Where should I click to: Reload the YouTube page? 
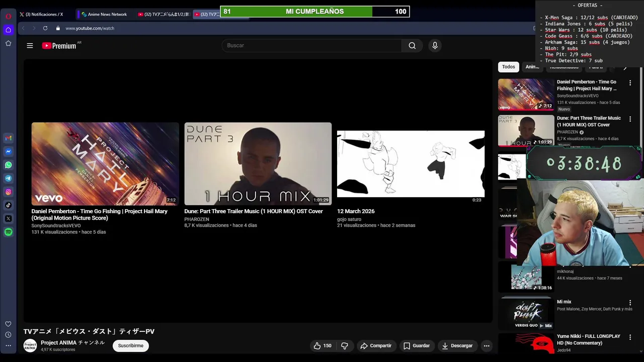45,28
